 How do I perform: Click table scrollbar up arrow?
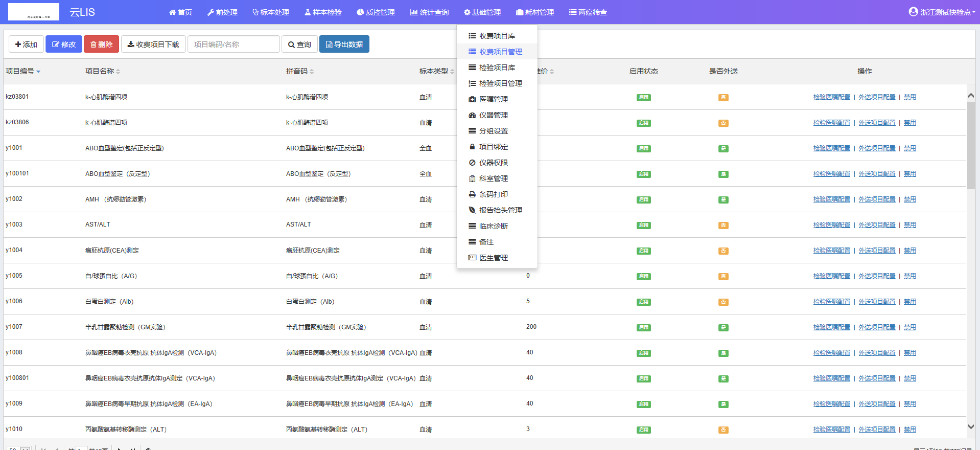(x=971, y=96)
